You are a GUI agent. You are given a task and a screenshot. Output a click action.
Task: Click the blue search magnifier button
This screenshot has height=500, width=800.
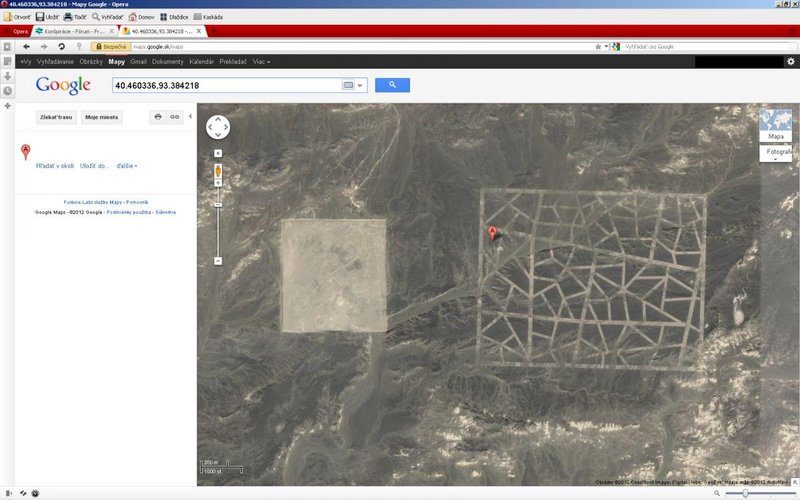pos(392,85)
